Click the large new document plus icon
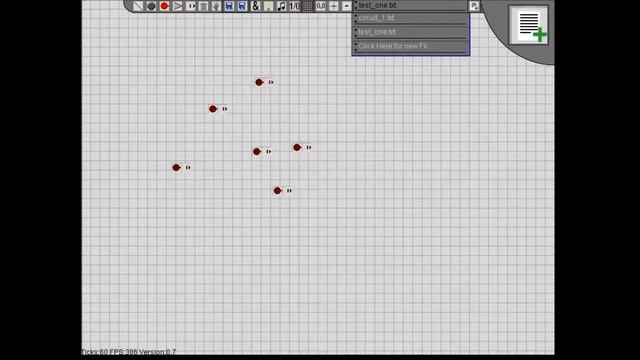Screen dimensions: 640x360 (529, 25)
